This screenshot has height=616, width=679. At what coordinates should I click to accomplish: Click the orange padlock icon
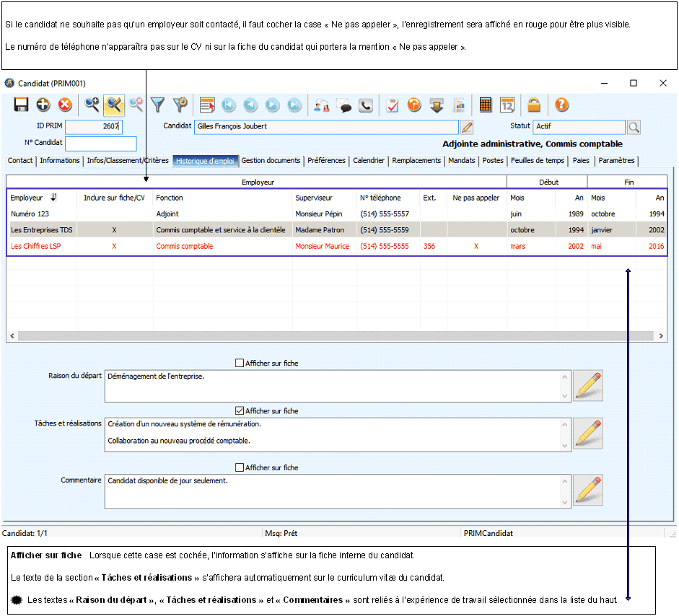point(534,105)
